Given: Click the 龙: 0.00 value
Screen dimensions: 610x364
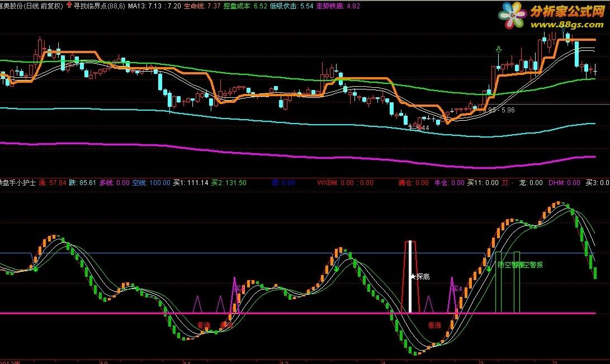Looking at the screenshot, I should point(531,182).
